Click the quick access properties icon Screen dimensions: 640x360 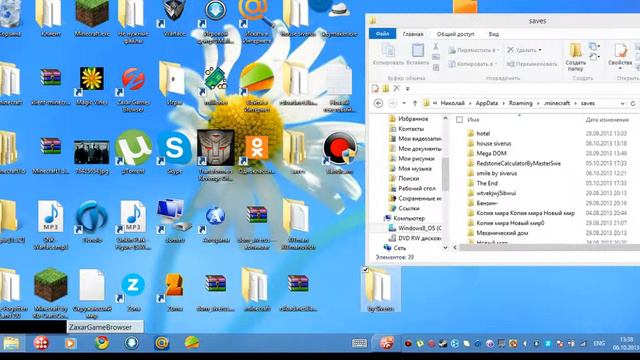tap(375, 88)
